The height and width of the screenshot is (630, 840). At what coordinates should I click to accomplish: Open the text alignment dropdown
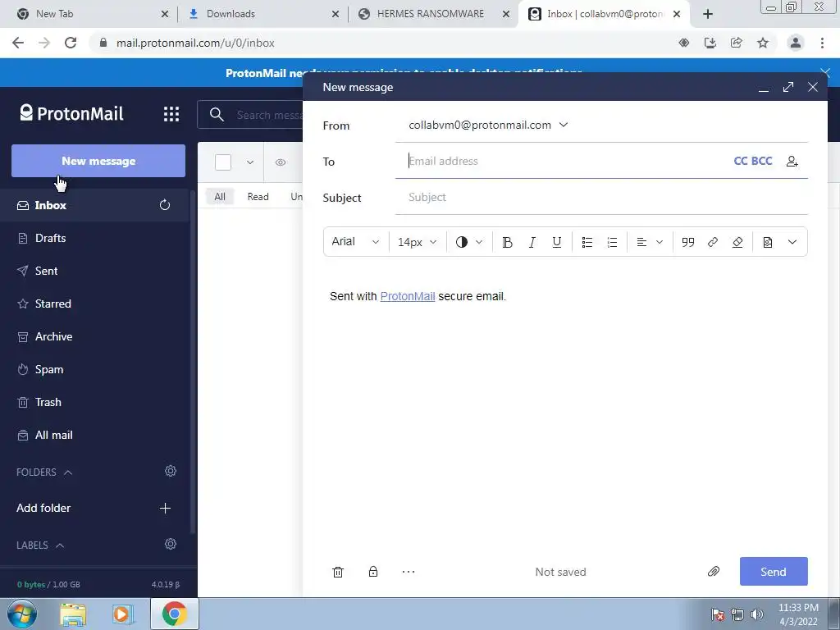pos(650,242)
